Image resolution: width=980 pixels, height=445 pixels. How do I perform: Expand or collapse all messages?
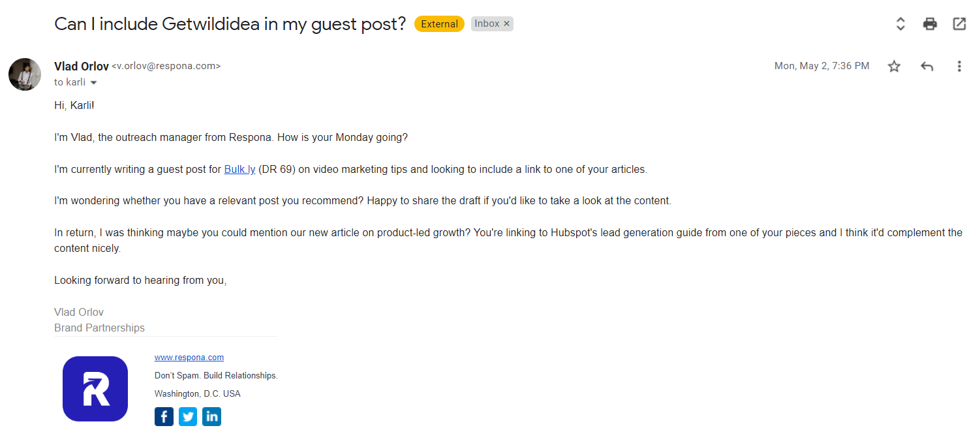[900, 24]
